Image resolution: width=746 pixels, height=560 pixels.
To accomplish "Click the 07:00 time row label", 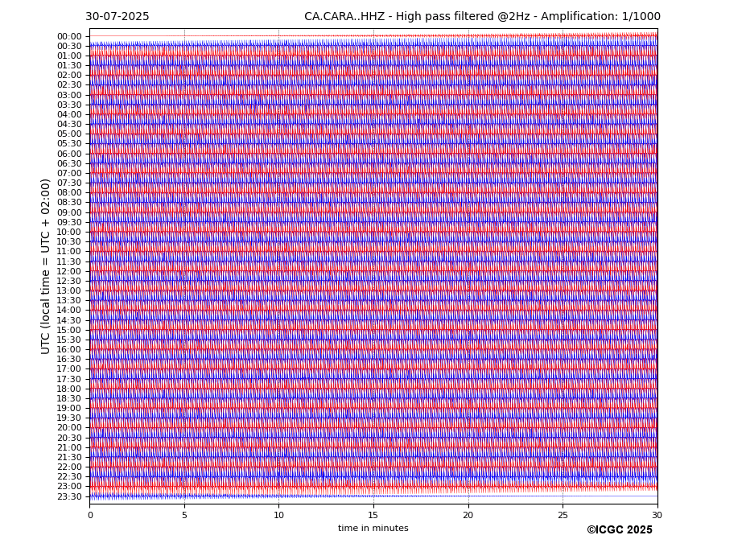I will coord(69,173).
